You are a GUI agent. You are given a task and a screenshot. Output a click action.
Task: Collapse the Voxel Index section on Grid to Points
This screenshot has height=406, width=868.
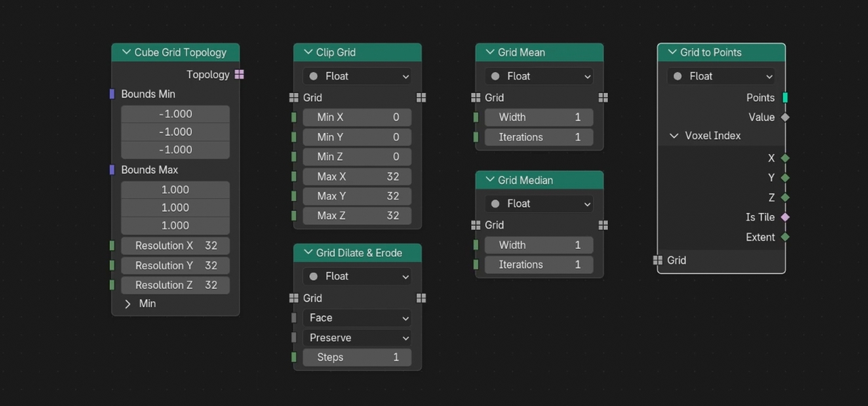673,135
